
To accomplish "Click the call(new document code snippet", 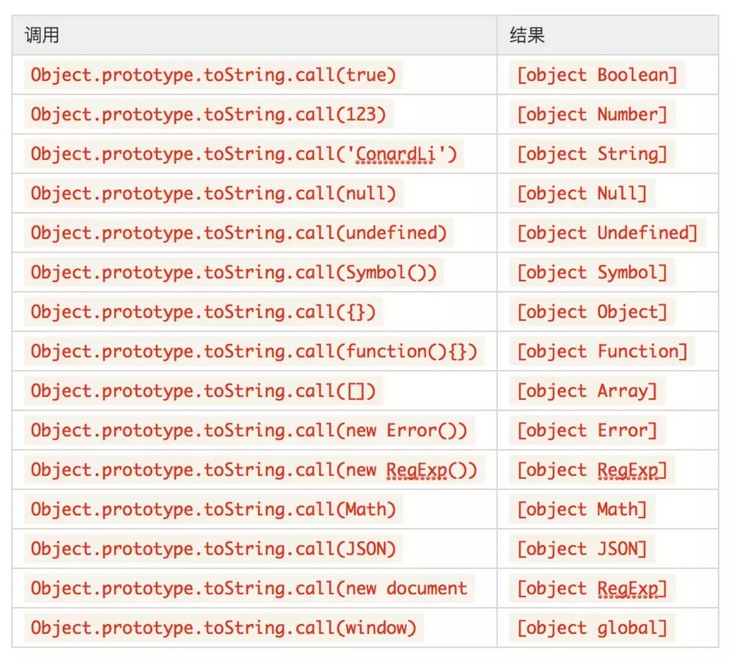I will (x=248, y=589).
